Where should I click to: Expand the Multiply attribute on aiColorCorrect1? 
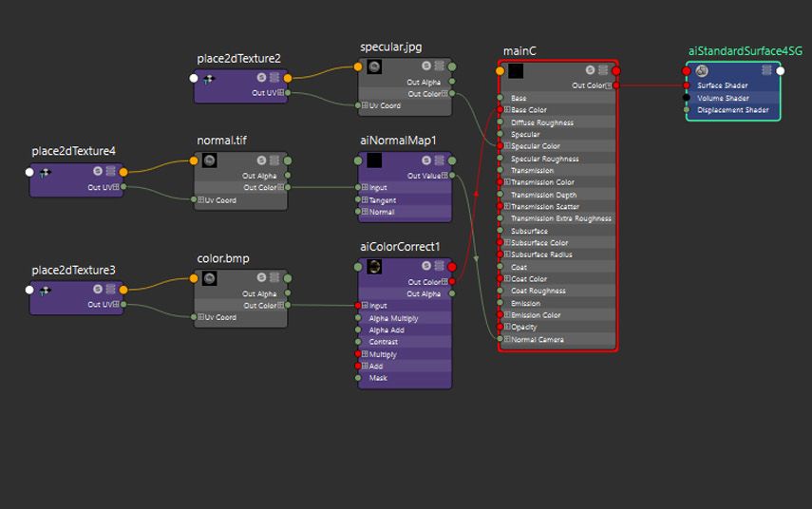[365, 354]
